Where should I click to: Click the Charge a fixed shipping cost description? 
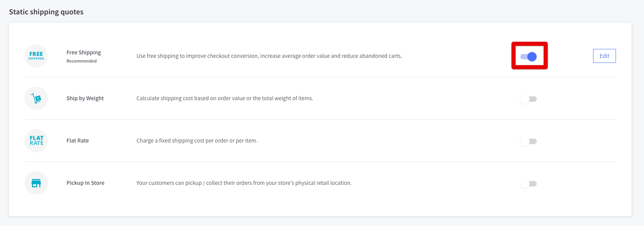(x=197, y=141)
